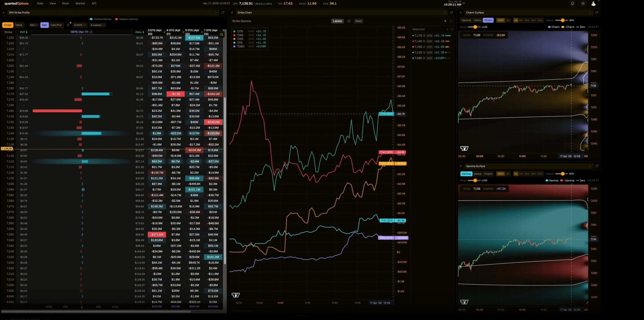Open the 6 expiries dropdown
Image resolution: width=644 pixels, height=320 pixels.
click(x=97, y=25)
